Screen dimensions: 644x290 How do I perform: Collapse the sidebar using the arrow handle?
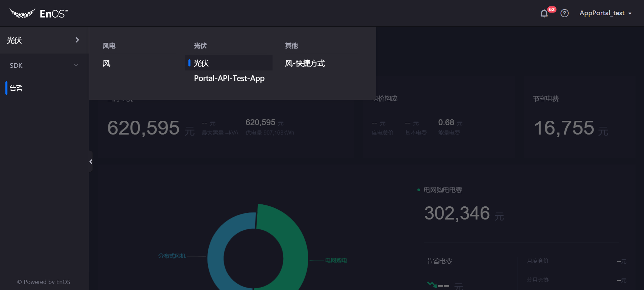[91, 162]
